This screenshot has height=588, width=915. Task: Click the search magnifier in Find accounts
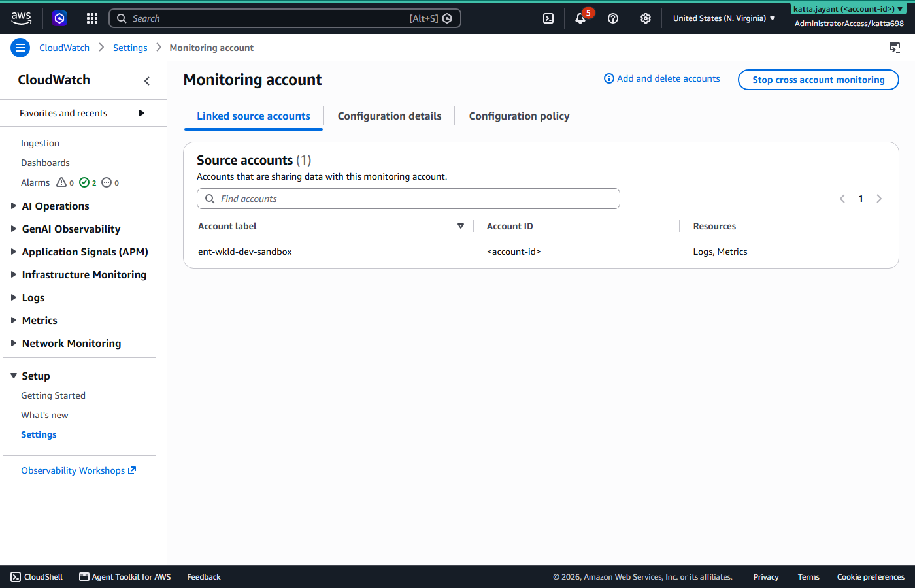[210, 199]
